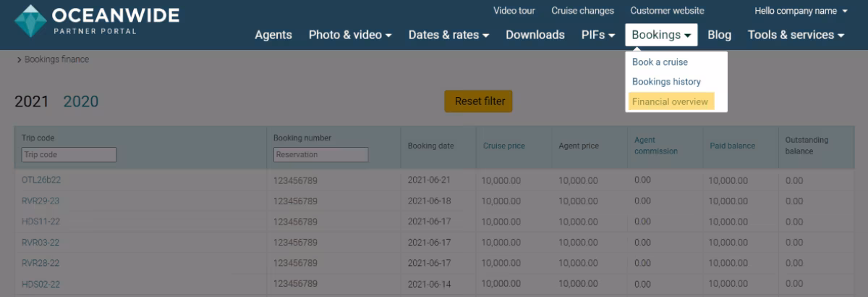Select the Financial overview menu entry
The width and height of the screenshot is (868, 297).
coord(670,101)
